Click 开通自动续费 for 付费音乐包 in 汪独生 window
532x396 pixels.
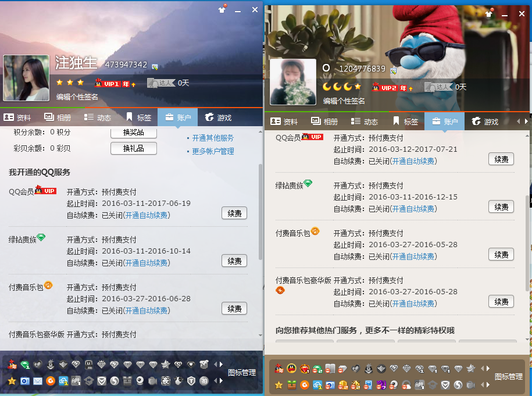pyautogui.click(x=147, y=311)
